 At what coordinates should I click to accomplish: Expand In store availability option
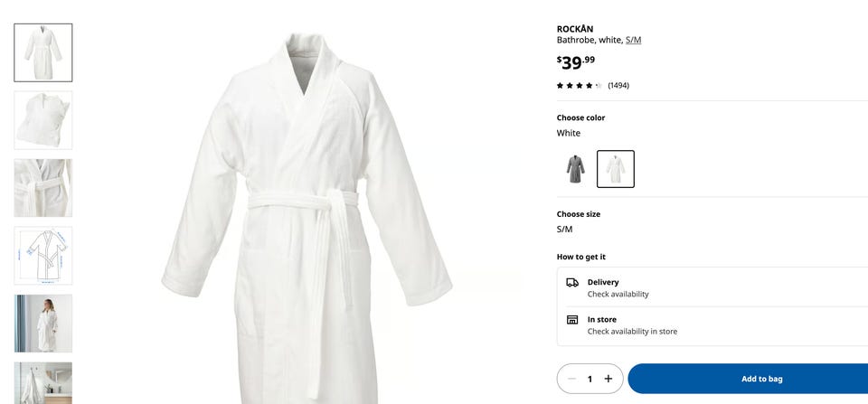pyautogui.click(x=712, y=325)
